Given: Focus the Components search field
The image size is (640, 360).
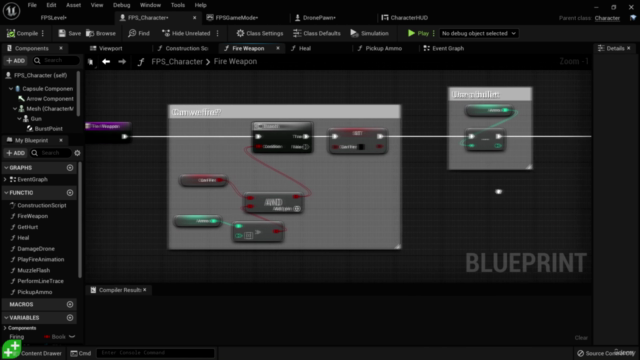Looking at the screenshot, I should 56,60.
